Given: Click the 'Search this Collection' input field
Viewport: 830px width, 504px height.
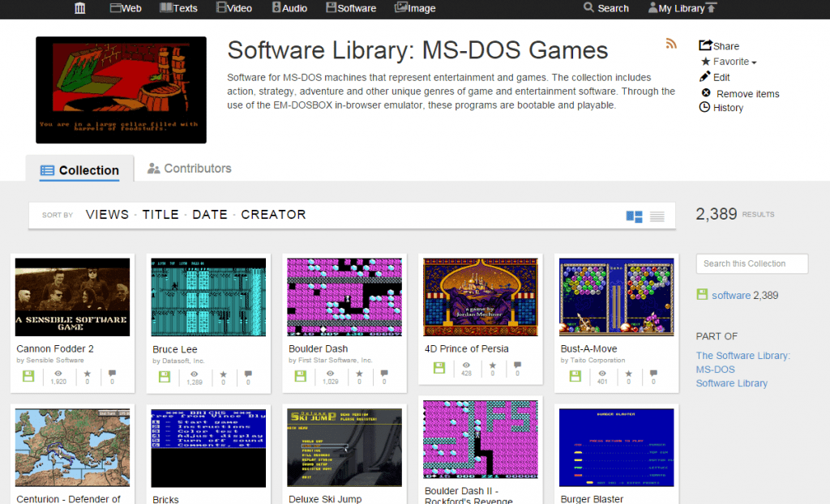Looking at the screenshot, I should point(751,263).
